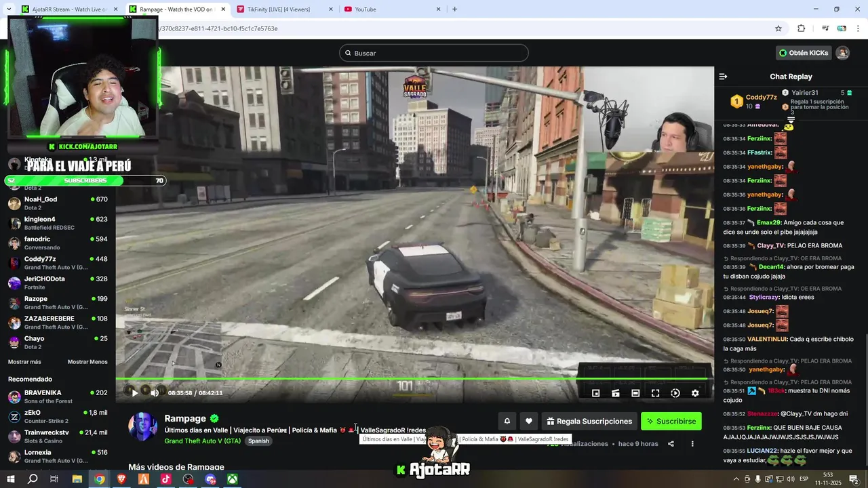Open the tab search dropdown arrow
This screenshot has height=488, width=868.
(x=8, y=9)
